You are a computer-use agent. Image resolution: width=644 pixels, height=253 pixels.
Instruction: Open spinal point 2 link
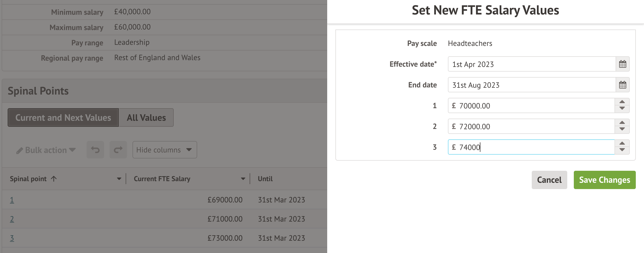coord(12,219)
